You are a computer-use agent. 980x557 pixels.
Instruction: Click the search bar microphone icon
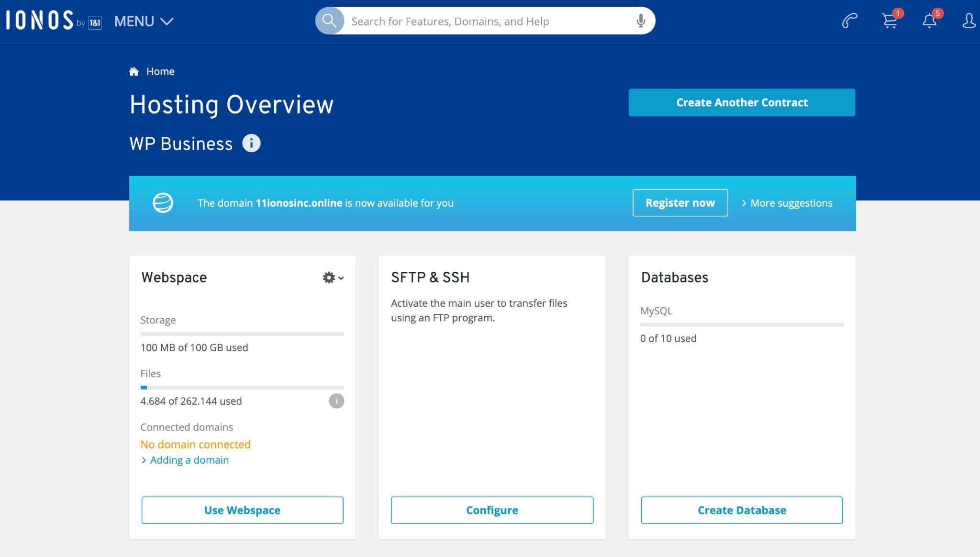tap(640, 21)
